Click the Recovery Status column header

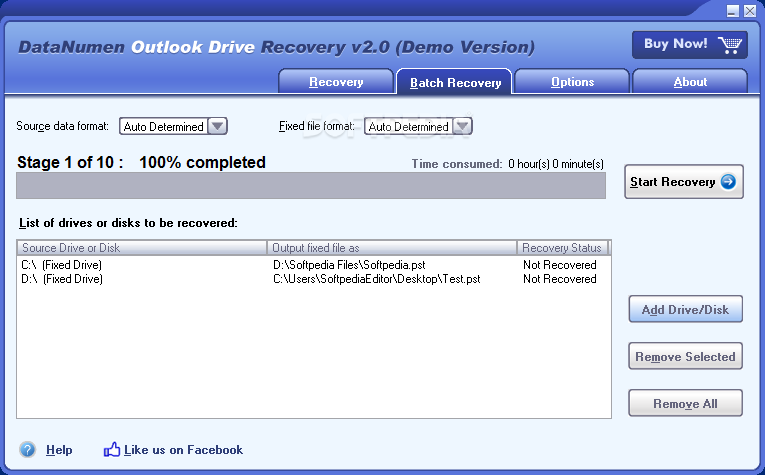pyautogui.click(x=563, y=248)
